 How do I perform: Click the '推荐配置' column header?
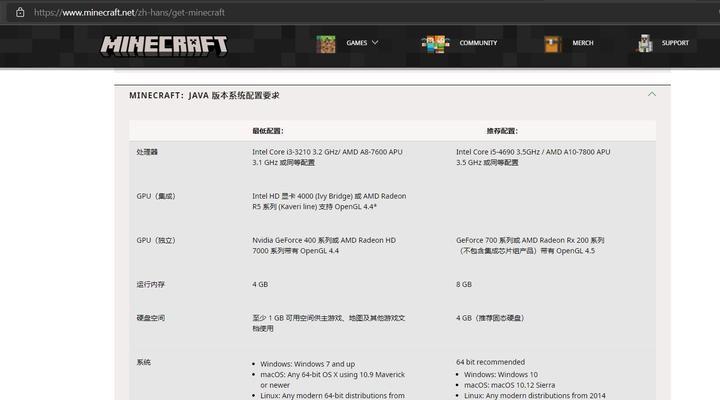[502, 131]
